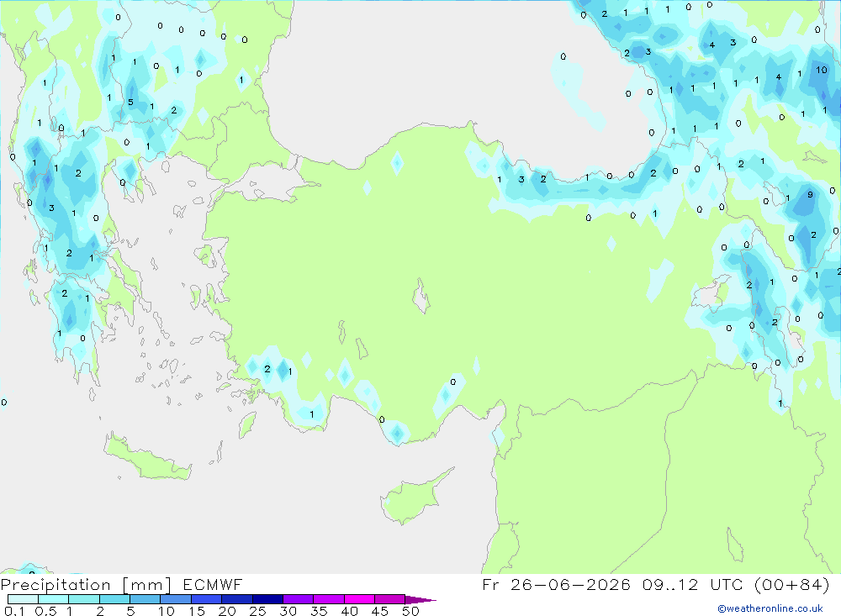This screenshot has height=616, width=841.
Task: Click the '9' precipitation value on the map
Action: click(810, 195)
